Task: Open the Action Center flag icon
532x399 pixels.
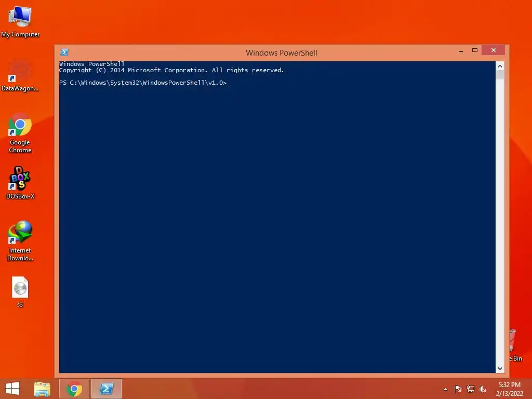Action: tap(458, 389)
